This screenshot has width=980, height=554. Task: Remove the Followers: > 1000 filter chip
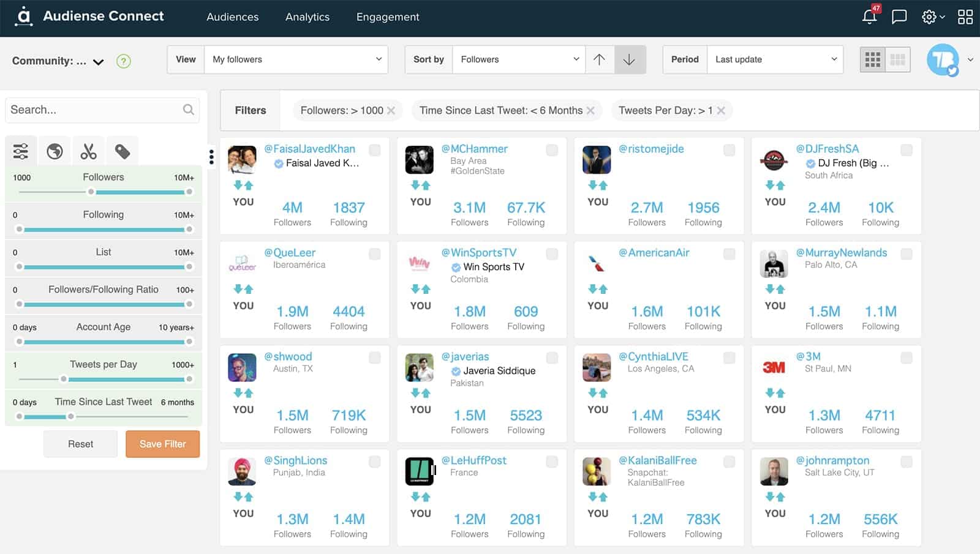pyautogui.click(x=391, y=111)
